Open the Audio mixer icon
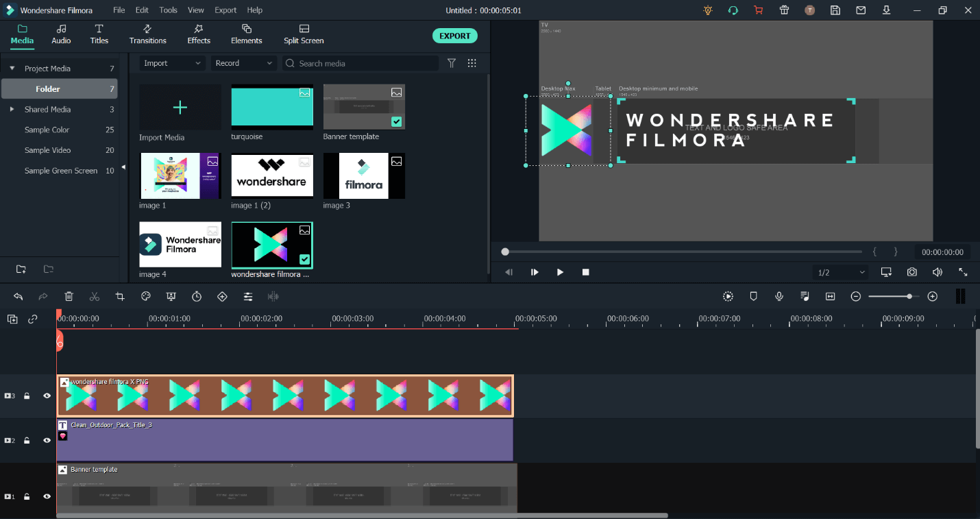This screenshot has height=519, width=980. pos(805,296)
